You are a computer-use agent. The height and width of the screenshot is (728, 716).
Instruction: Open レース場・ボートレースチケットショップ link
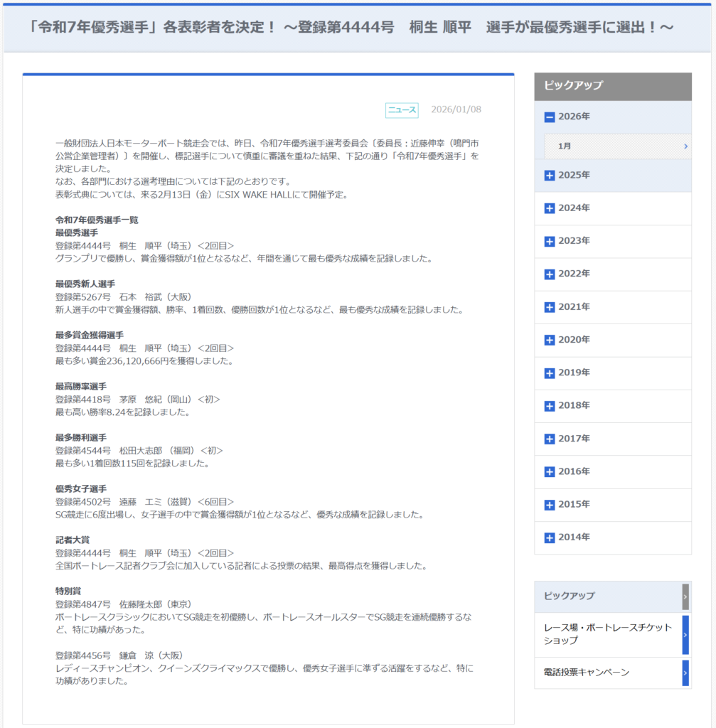click(607, 634)
